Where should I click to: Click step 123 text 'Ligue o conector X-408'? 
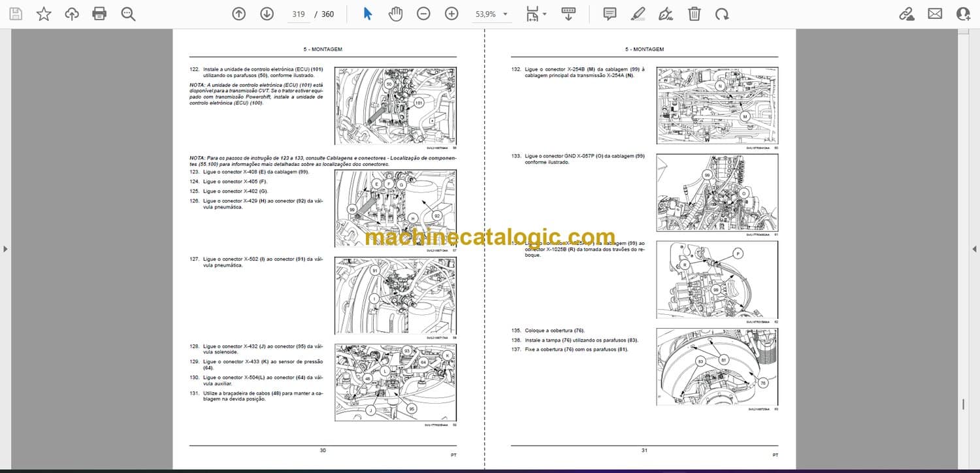255,172
